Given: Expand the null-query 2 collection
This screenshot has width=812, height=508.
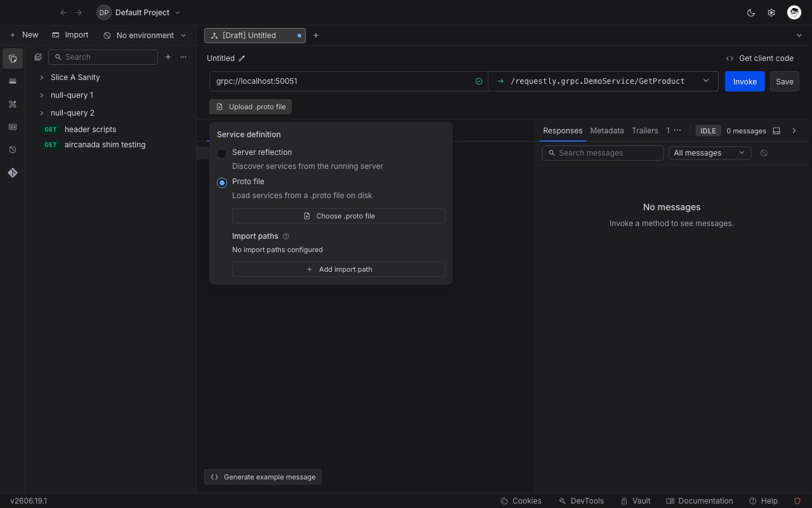Looking at the screenshot, I should (42, 113).
